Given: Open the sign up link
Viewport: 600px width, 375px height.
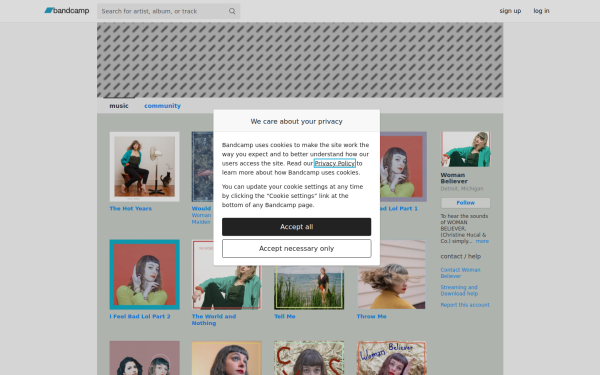Looking at the screenshot, I should click(x=510, y=11).
